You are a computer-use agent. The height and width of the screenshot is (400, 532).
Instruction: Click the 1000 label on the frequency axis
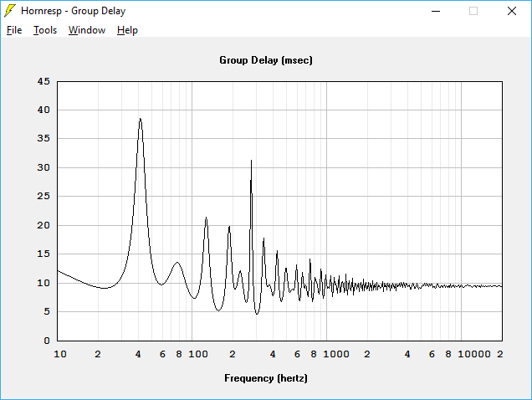tap(336, 354)
